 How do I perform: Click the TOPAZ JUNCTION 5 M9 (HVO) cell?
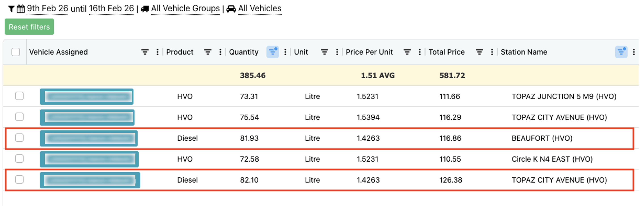(x=564, y=97)
